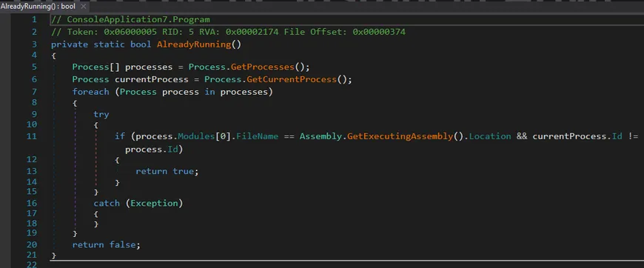This screenshot has height=268, width=644.
Task: Click the RVA 0x00002174 value in comment
Action: [252, 32]
